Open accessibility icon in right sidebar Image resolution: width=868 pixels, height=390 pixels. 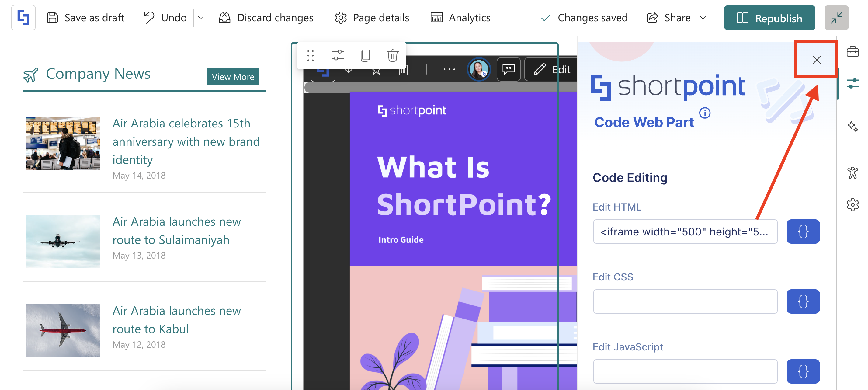coord(852,172)
